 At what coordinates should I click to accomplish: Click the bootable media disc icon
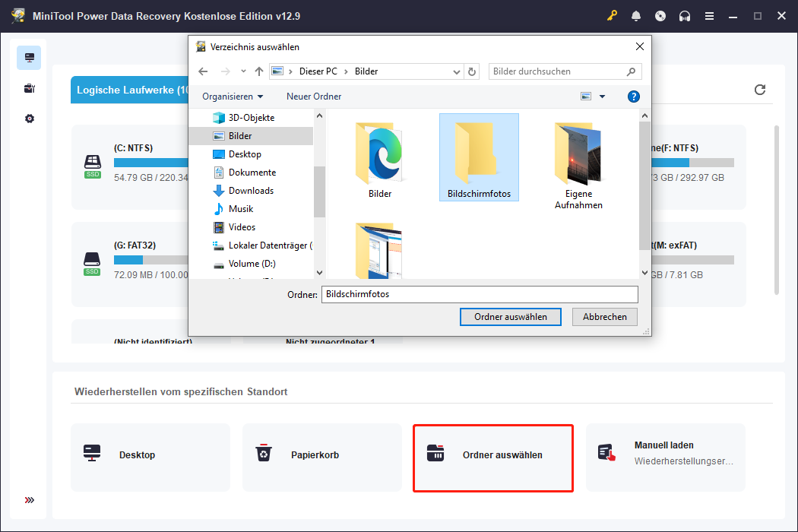tap(660, 16)
